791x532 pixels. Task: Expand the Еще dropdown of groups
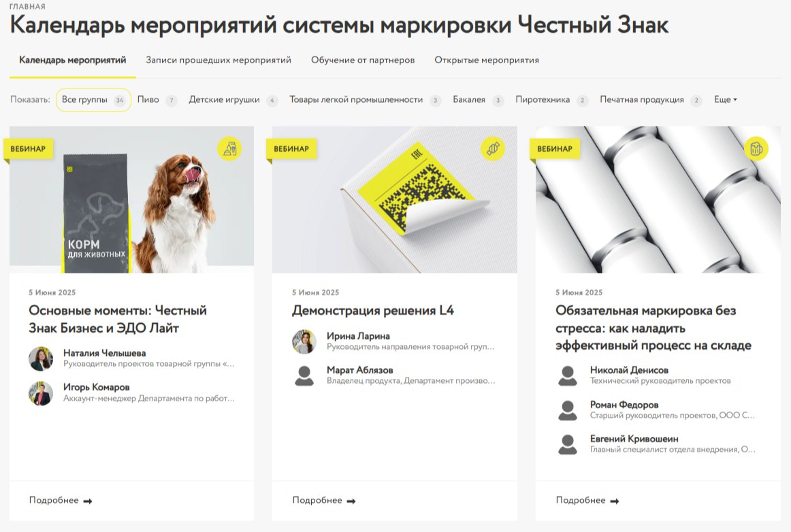click(725, 100)
